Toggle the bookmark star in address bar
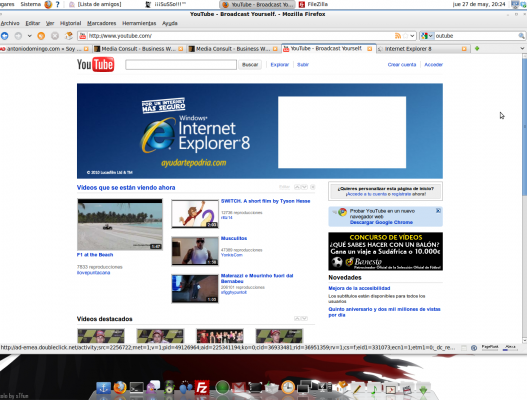527x400 pixels. click(x=405, y=36)
